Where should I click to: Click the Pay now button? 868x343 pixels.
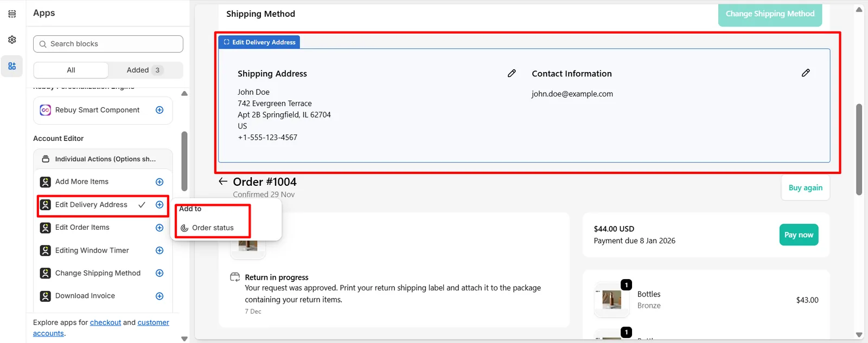point(799,235)
